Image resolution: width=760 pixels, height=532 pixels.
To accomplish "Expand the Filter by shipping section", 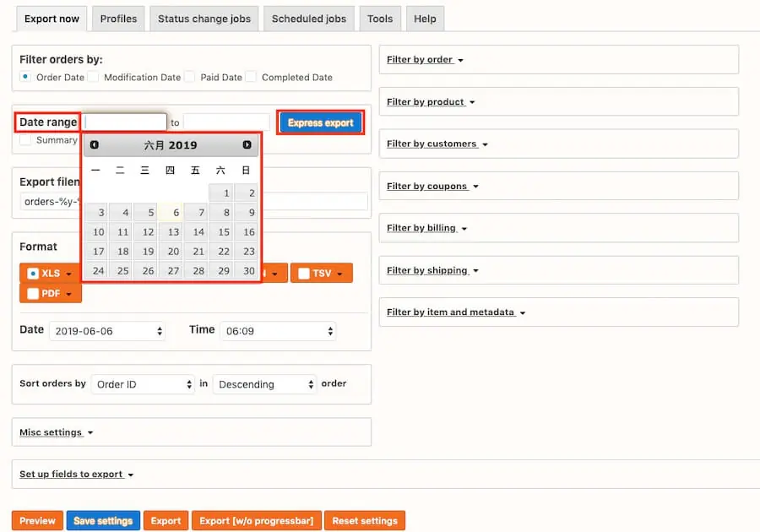I will [432, 270].
